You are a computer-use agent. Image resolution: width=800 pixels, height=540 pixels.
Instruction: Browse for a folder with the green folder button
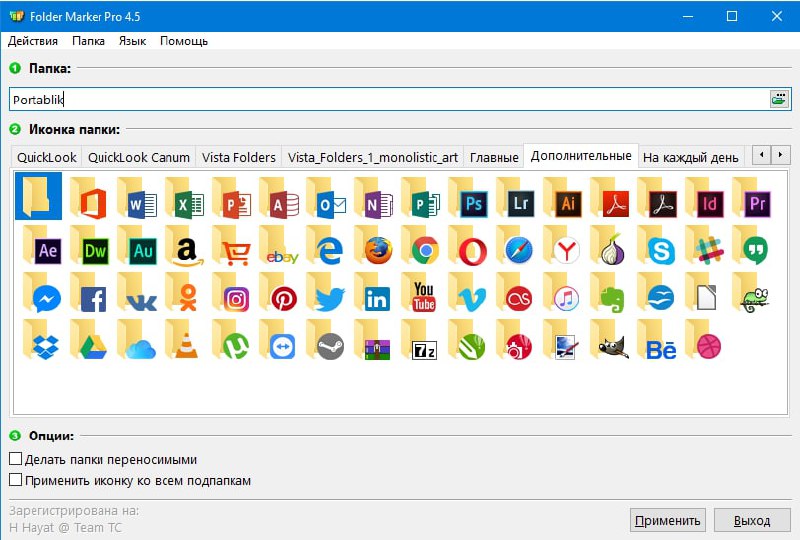point(779,99)
